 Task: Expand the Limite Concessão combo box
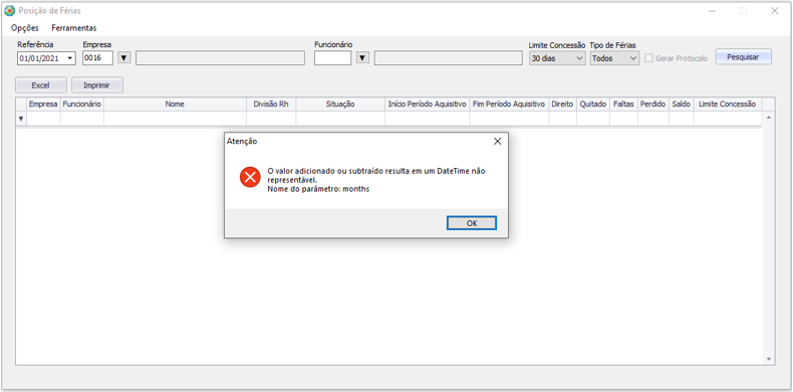click(x=580, y=58)
